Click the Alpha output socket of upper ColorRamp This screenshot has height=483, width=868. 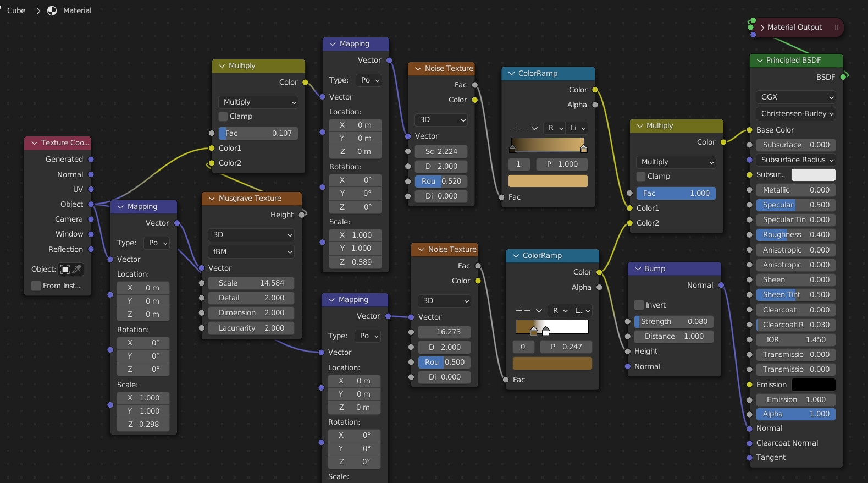(595, 105)
